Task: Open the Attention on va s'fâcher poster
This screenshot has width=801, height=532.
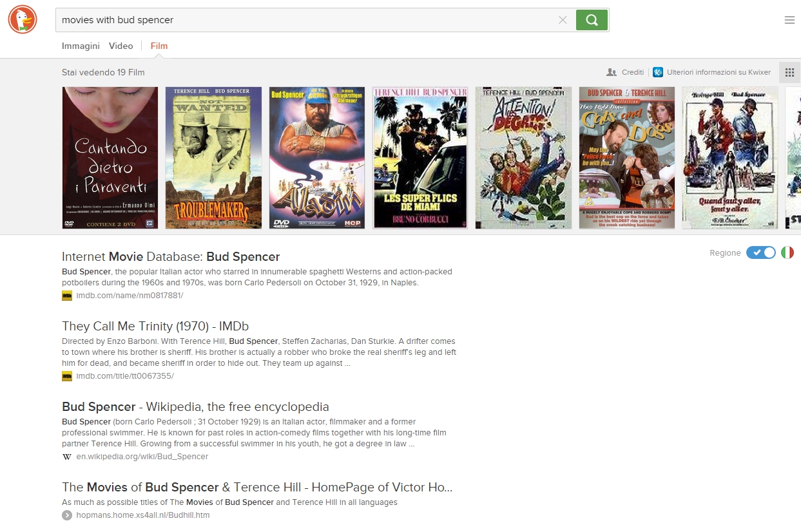Action: pos(523,158)
